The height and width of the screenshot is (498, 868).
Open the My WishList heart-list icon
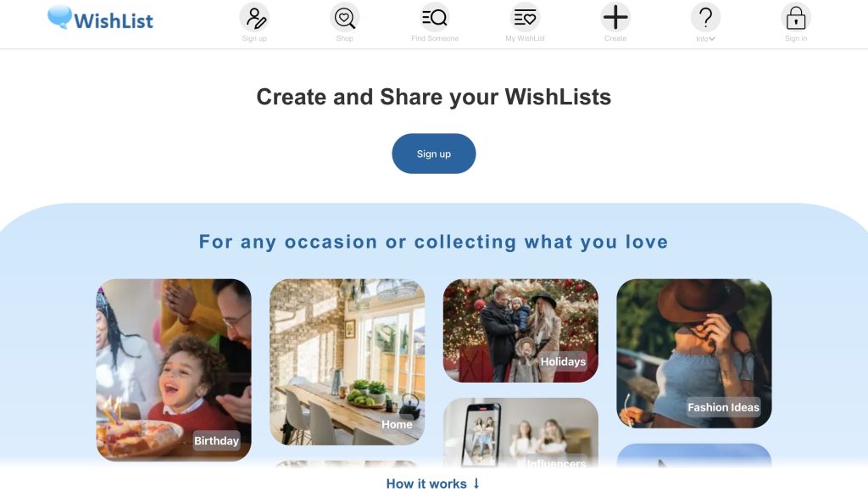[525, 18]
